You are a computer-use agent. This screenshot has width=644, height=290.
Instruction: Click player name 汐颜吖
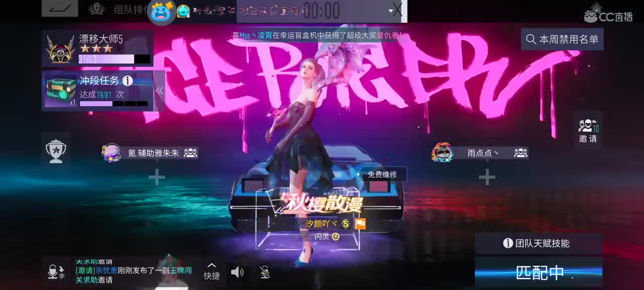321,224
